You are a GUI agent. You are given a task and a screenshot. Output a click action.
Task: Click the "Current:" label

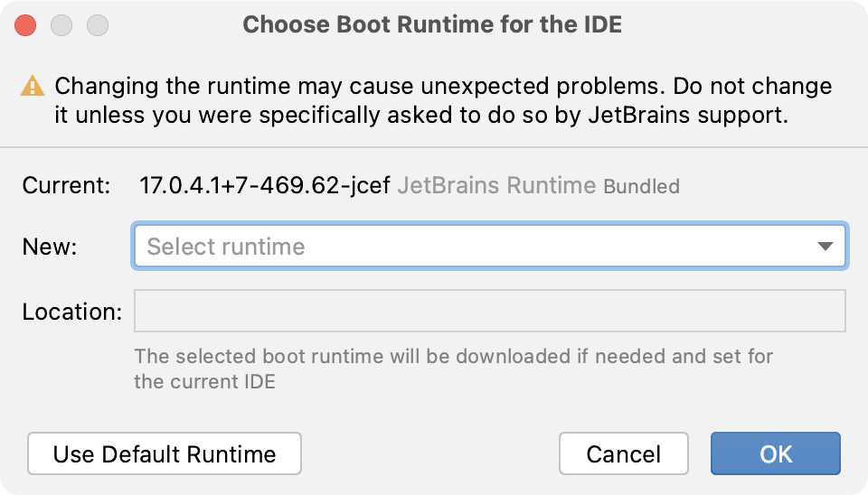coord(66,187)
